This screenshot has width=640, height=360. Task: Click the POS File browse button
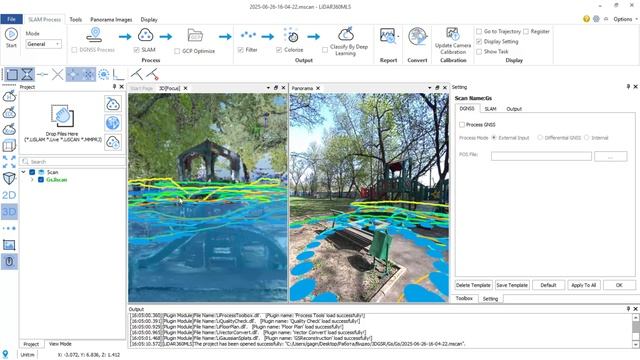pyautogui.click(x=611, y=156)
